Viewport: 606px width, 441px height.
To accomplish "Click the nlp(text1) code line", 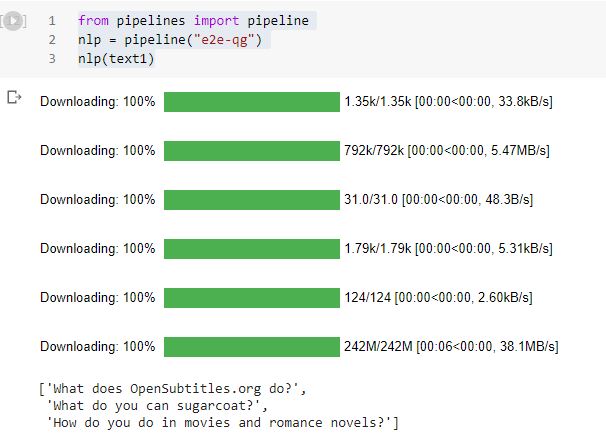I will coord(113,59).
